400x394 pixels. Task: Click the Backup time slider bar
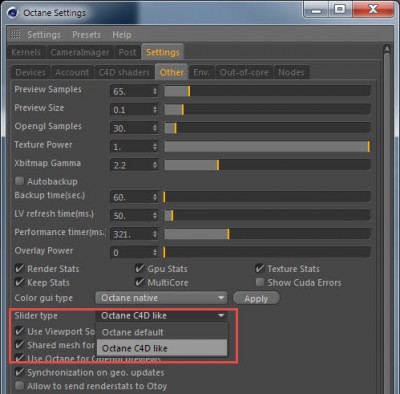point(267,197)
